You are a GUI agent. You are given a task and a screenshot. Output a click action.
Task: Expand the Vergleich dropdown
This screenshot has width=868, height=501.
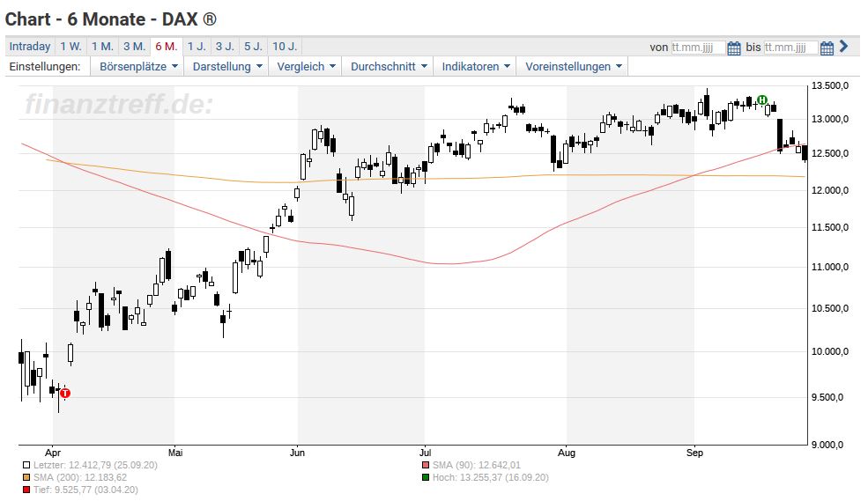(306, 66)
